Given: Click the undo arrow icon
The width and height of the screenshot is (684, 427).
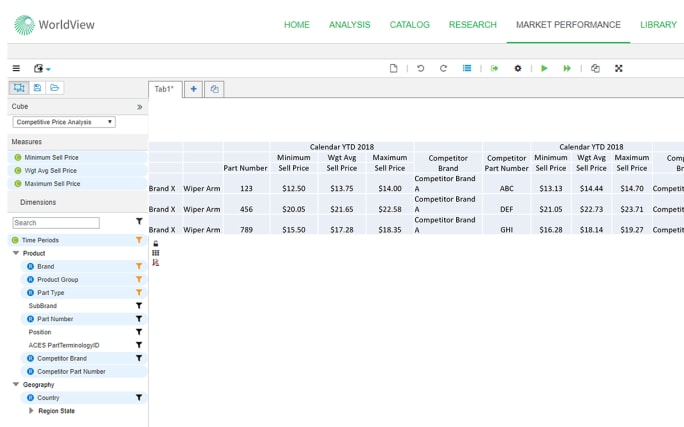Looking at the screenshot, I should click(x=420, y=68).
